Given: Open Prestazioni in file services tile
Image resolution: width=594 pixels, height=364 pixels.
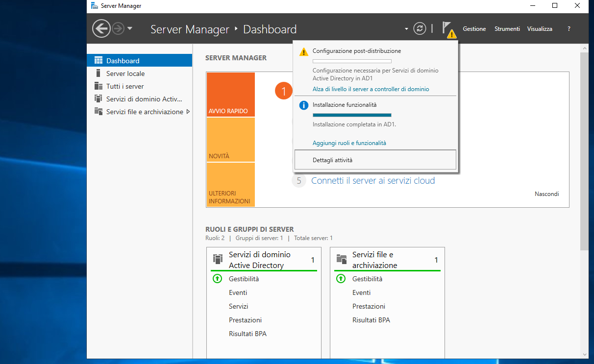Looking at the screenshot, I should (369, 306).
